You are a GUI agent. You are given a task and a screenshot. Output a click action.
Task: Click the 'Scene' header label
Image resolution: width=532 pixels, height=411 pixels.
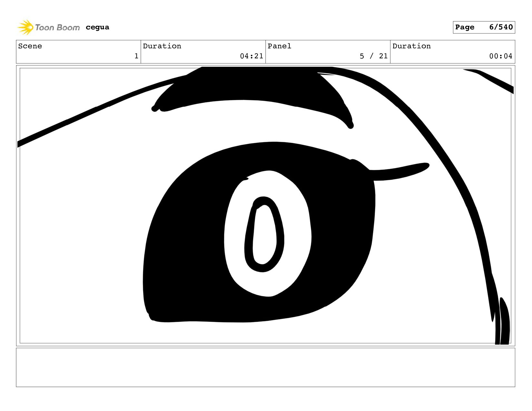click(30, 46)
